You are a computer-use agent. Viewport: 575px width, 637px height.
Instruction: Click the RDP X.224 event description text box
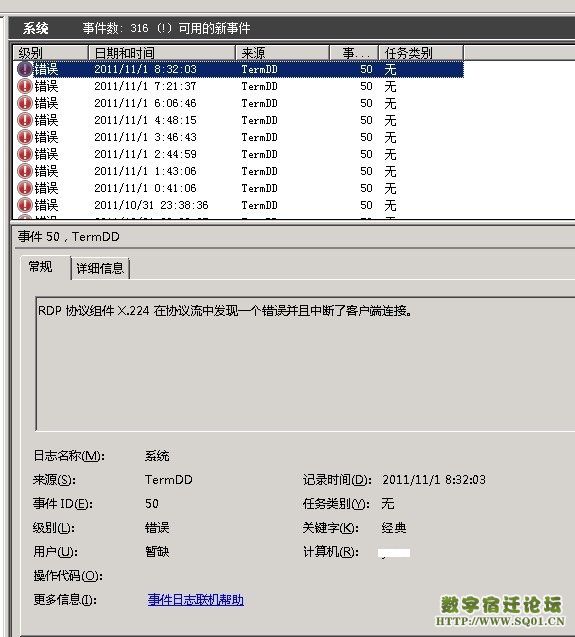pyautogui.click(x=305, y=364)
